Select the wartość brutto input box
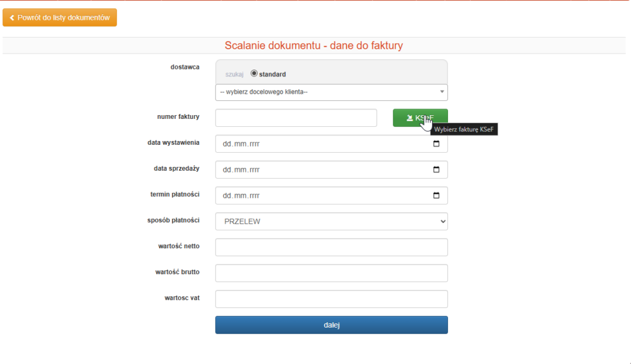The height and width of the screenshot is (364, 631). 331,273
